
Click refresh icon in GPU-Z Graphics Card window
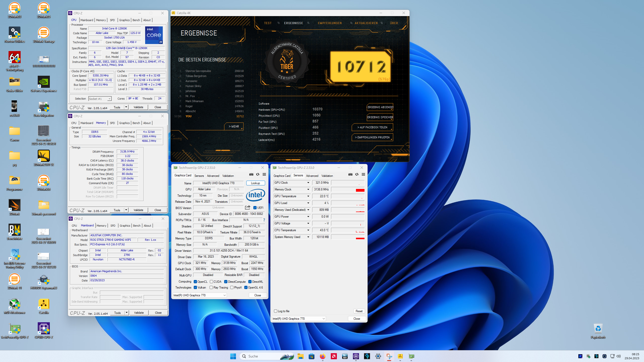coord(258,174)
